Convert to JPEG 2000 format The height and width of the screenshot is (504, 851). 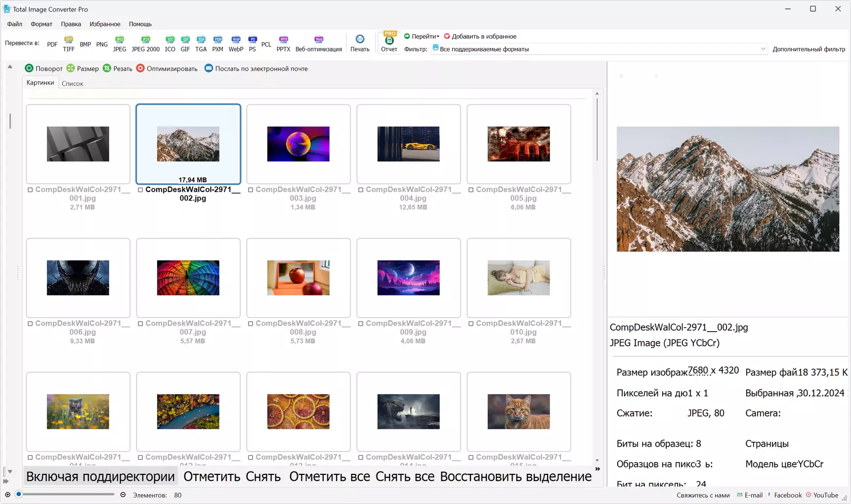click(x=145, y=44)
